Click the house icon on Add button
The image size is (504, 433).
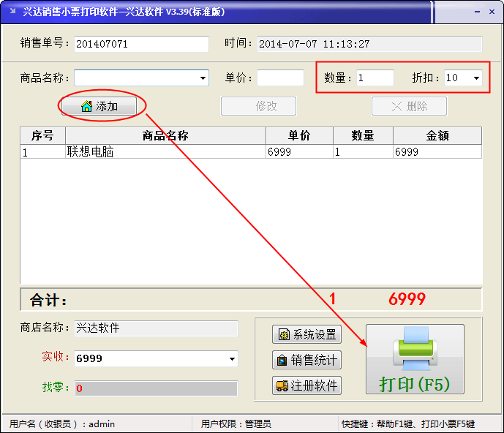[x=86, y=106]
